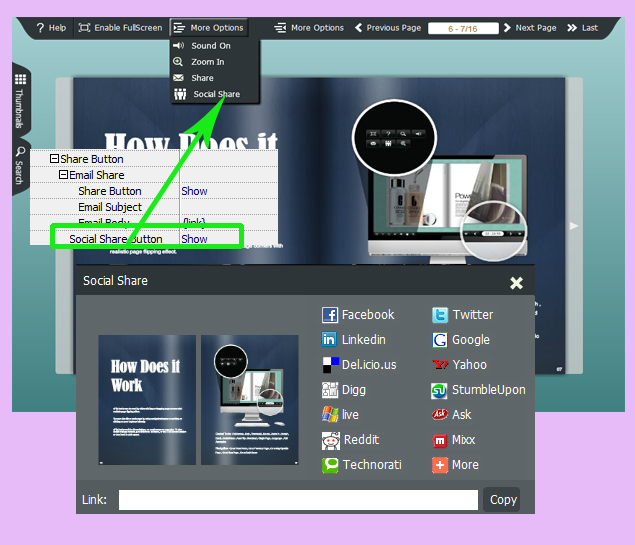
Task: Share via the Twitter icon
Action: click(x=440, y=315)
